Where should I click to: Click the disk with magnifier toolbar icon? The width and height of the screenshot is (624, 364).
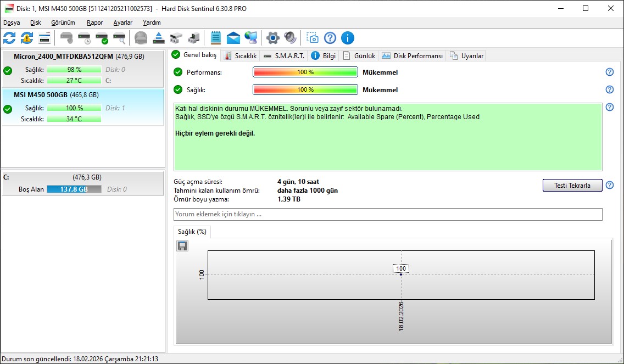pos(119,38)
